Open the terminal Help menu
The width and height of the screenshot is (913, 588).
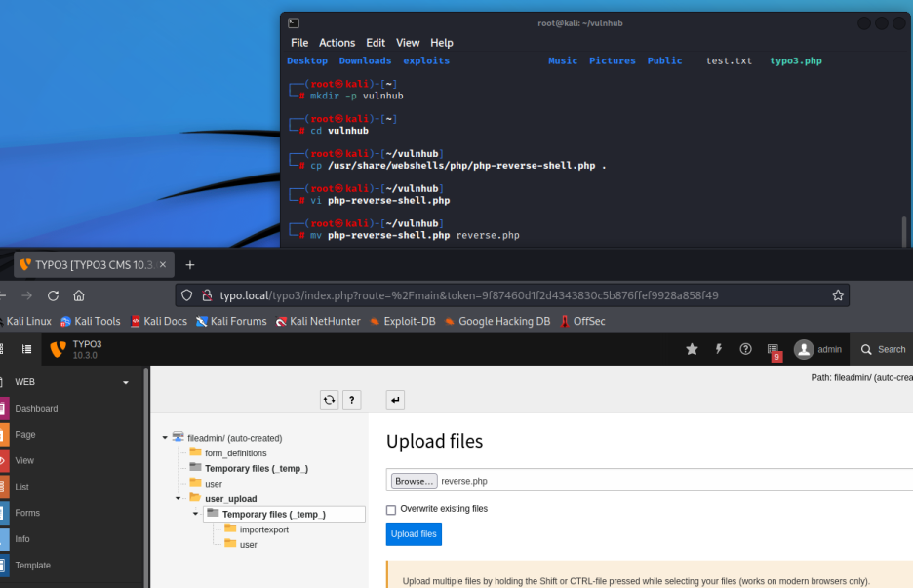tap(441, 43)
